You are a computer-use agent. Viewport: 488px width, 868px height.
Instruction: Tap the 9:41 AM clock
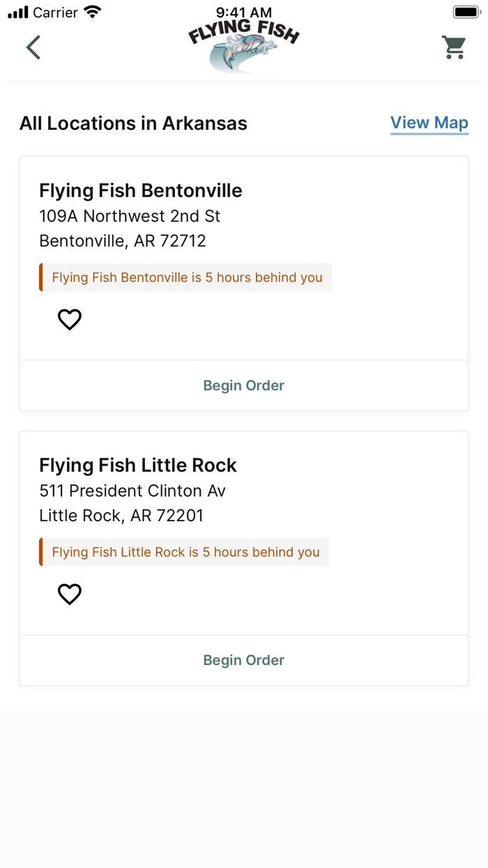coord(243,11)
